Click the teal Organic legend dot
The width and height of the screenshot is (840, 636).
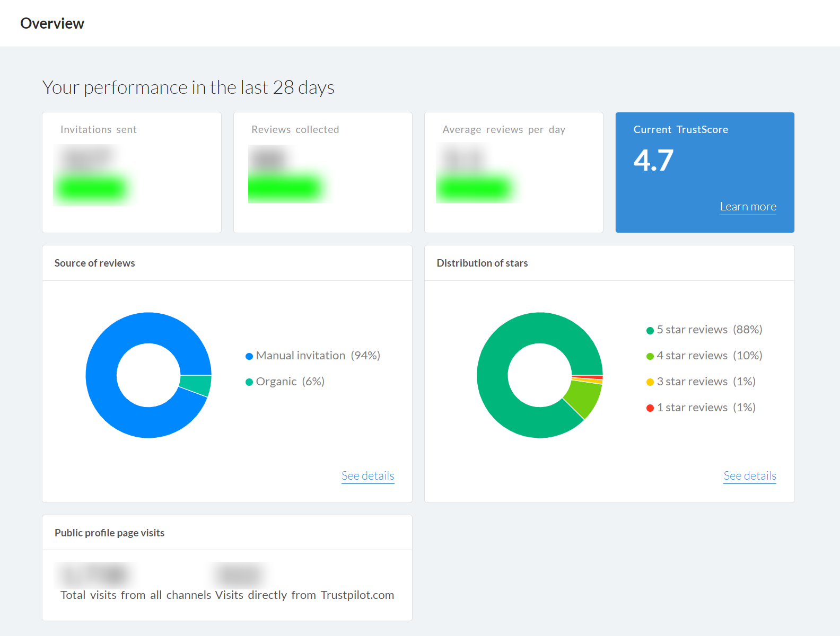pos(249,382)
